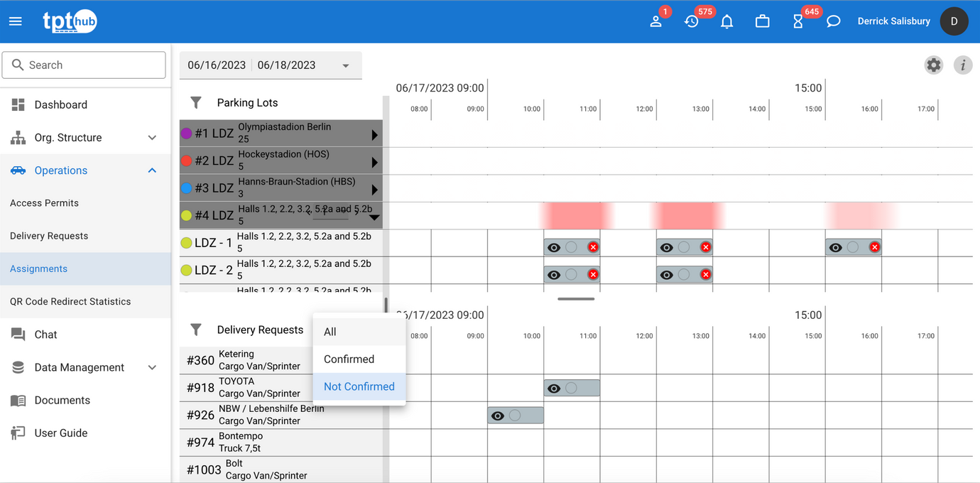
Task: Click the history icon with 575 badge
Action: point(692,22)
